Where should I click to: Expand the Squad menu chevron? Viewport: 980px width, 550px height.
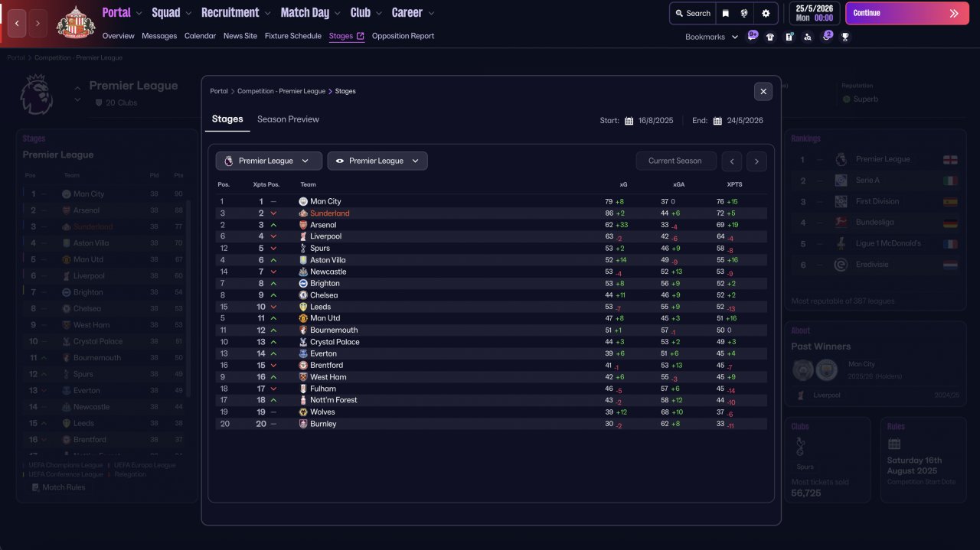(188, 13)
